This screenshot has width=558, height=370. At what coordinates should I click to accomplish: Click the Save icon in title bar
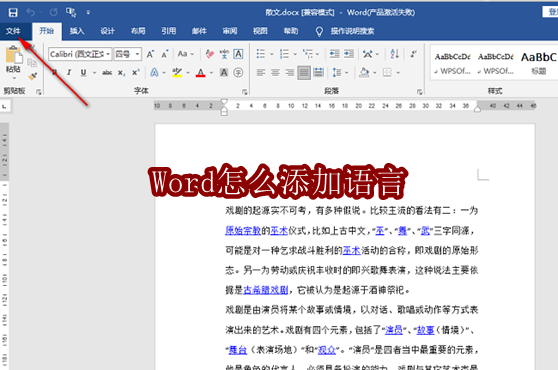[x=13, y=13]
